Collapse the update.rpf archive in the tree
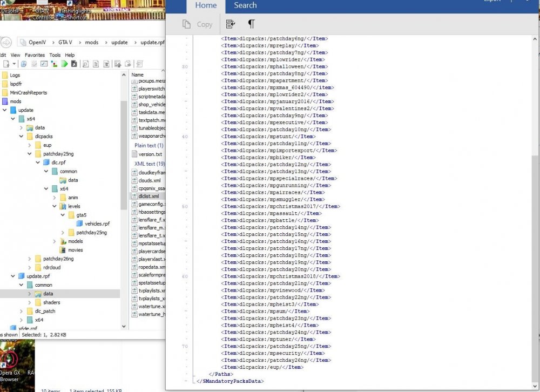Image resolution: width=540 pixels, height=392 pixels. point(13,276)
